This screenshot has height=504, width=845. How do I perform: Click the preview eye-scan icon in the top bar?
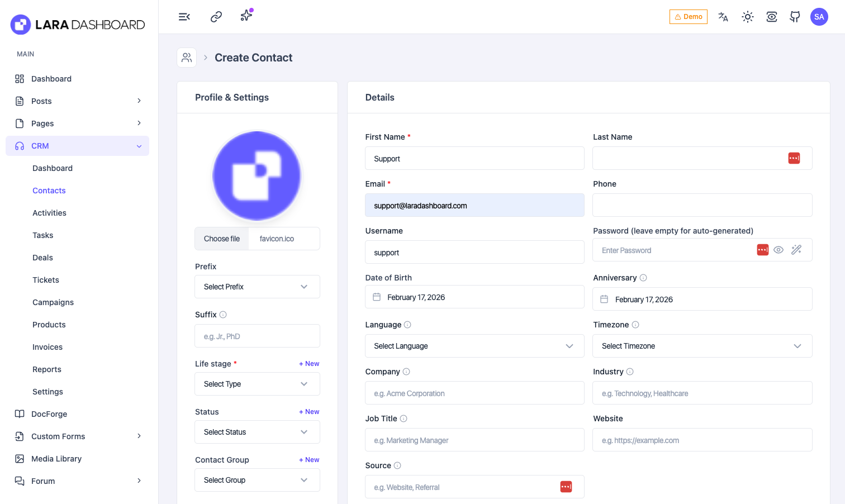pos(772,17)
